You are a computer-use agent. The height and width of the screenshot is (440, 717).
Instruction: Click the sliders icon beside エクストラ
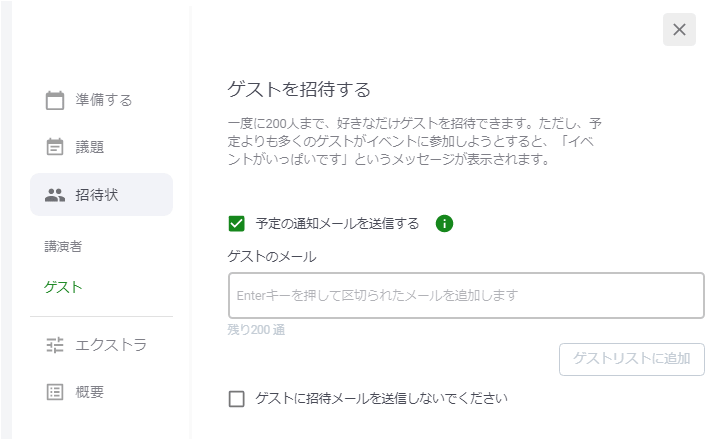pyautogui.click(x=55, y=345)
